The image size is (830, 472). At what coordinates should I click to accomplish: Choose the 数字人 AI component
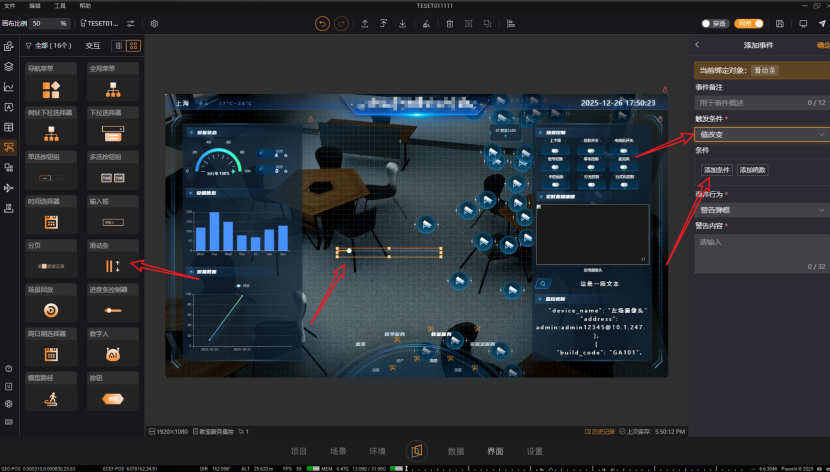click(x=113, y=348)
